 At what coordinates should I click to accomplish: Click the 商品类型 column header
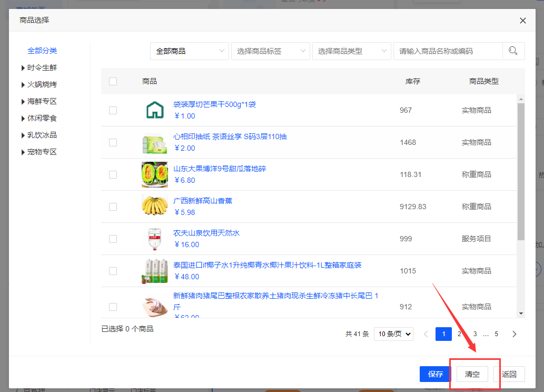pyautogui.click(x=483, y=81)
